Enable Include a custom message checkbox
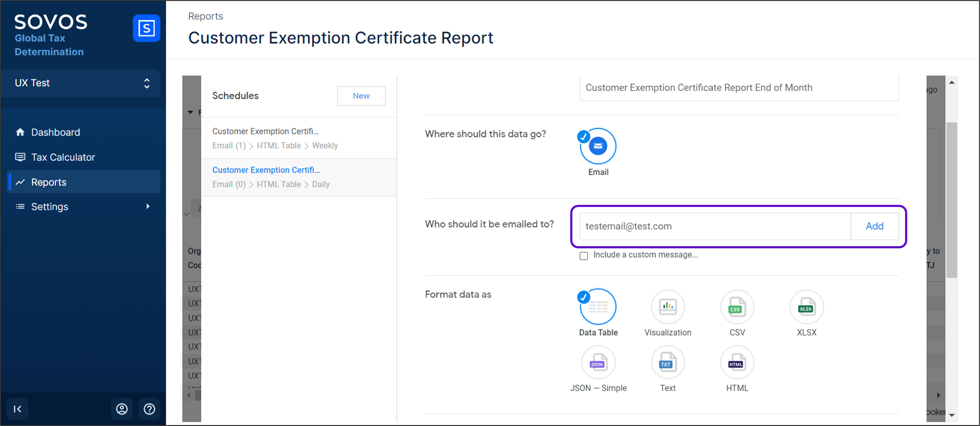This screenshot has height=426, width=980. pyautogui.click(x=584, y=256)
